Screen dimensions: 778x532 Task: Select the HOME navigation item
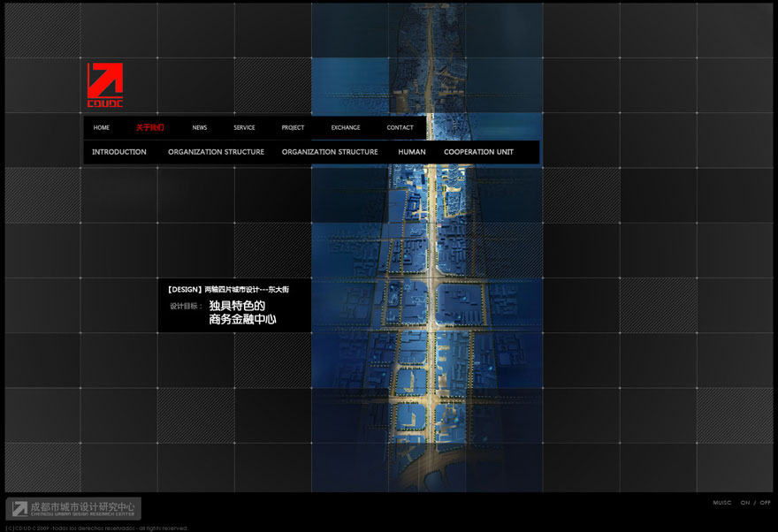click(101, 127)
